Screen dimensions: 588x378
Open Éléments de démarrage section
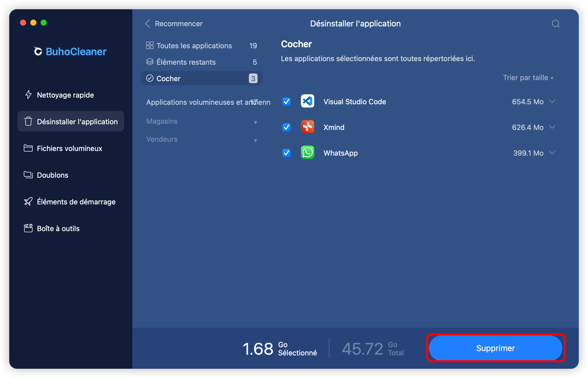71,202
